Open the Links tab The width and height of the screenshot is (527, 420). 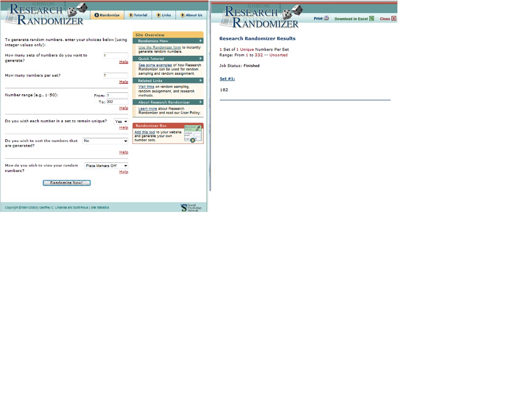pos(164,15)
